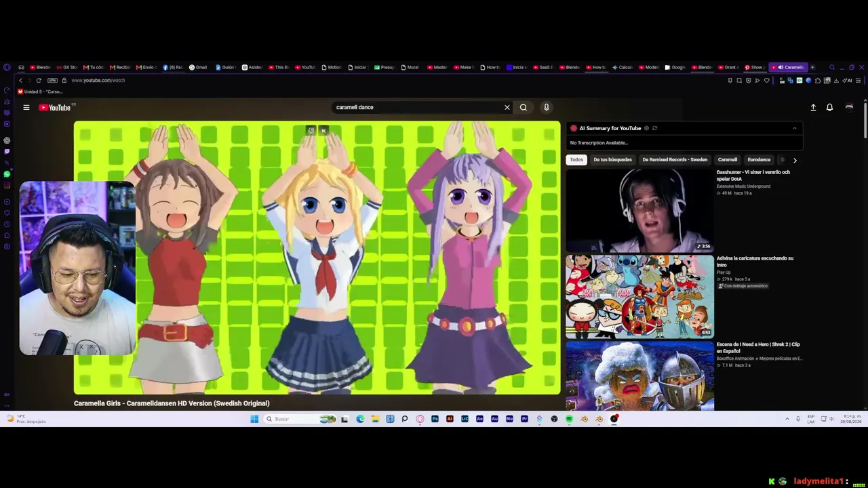
Task: Open the Windows Start menu
Action: pos(254,419)
